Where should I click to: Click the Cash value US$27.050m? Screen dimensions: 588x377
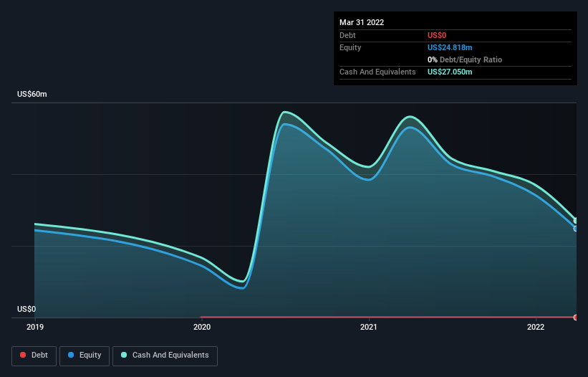coord(450,72)
